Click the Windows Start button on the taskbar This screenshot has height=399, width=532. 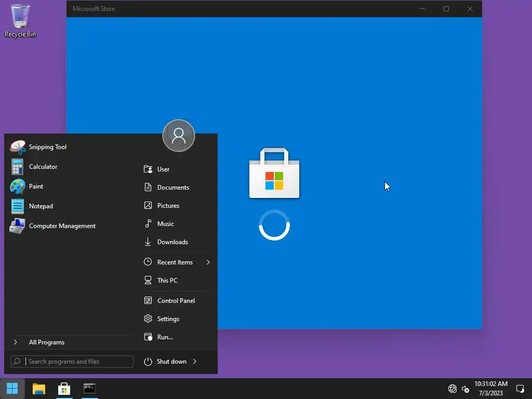coord(12,389)
